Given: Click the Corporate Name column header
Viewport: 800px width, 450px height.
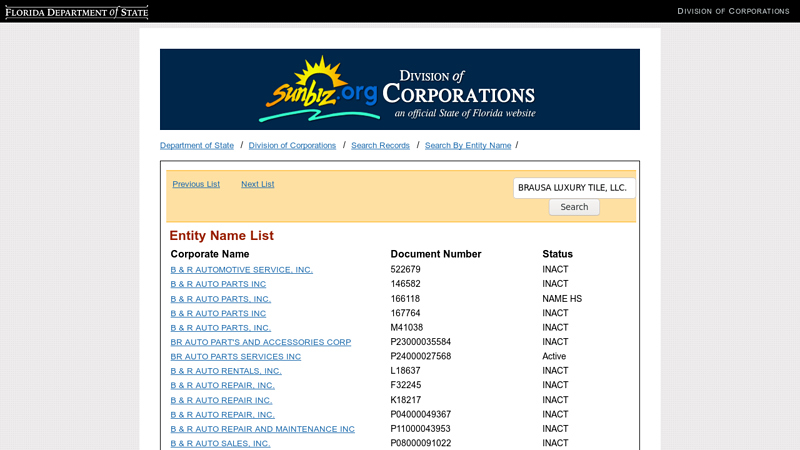Looking at the screenshot, I should coord(210,254).
